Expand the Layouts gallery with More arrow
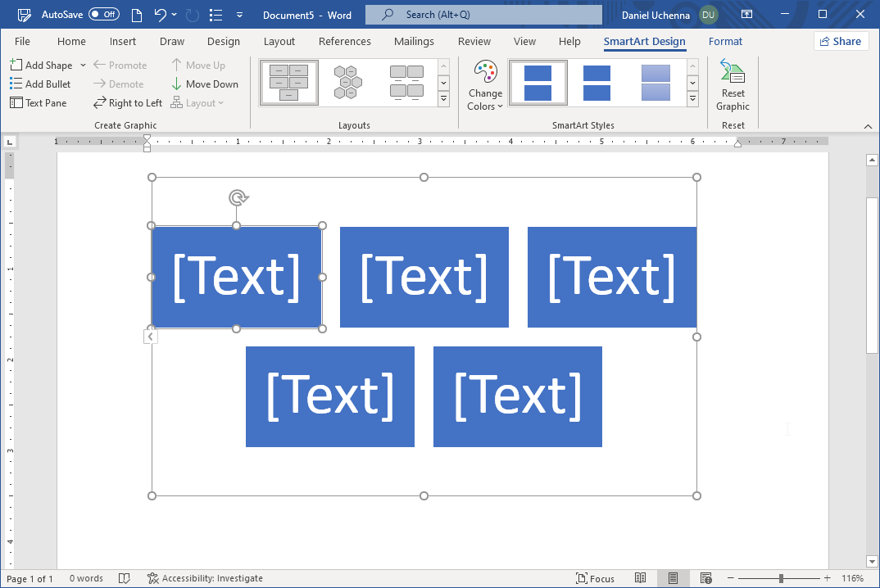 [x=443, y=97]
